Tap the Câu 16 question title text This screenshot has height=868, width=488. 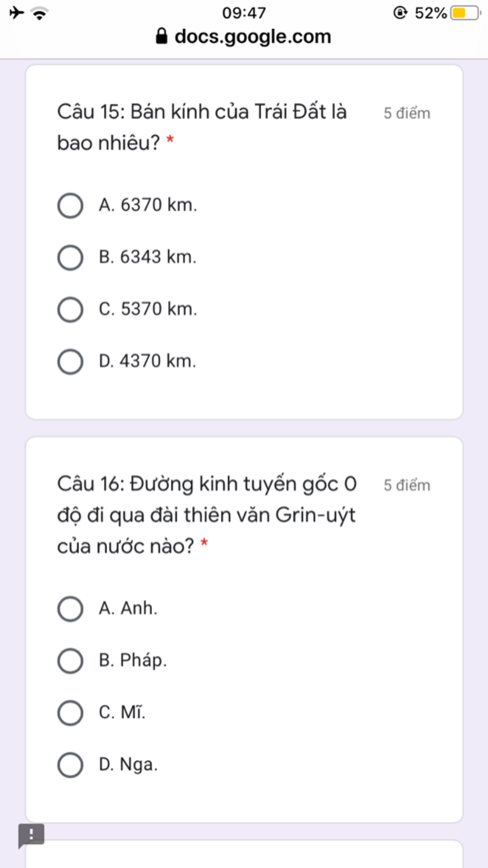(207, 515)
